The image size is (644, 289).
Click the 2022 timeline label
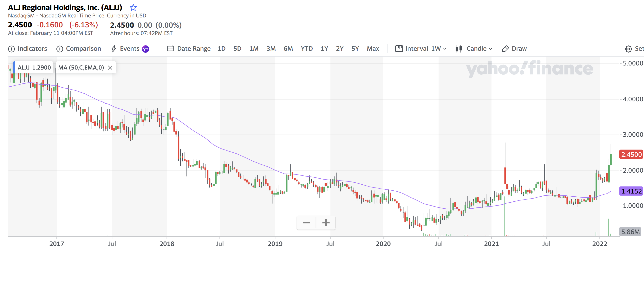(600, 244)
